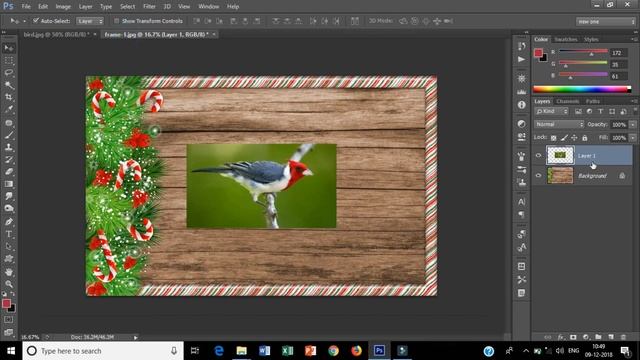Delete layer with trash icon

[x=623, y=337]
